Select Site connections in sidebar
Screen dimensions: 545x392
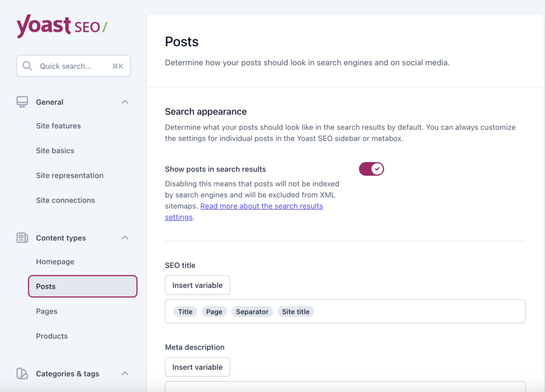65,200
